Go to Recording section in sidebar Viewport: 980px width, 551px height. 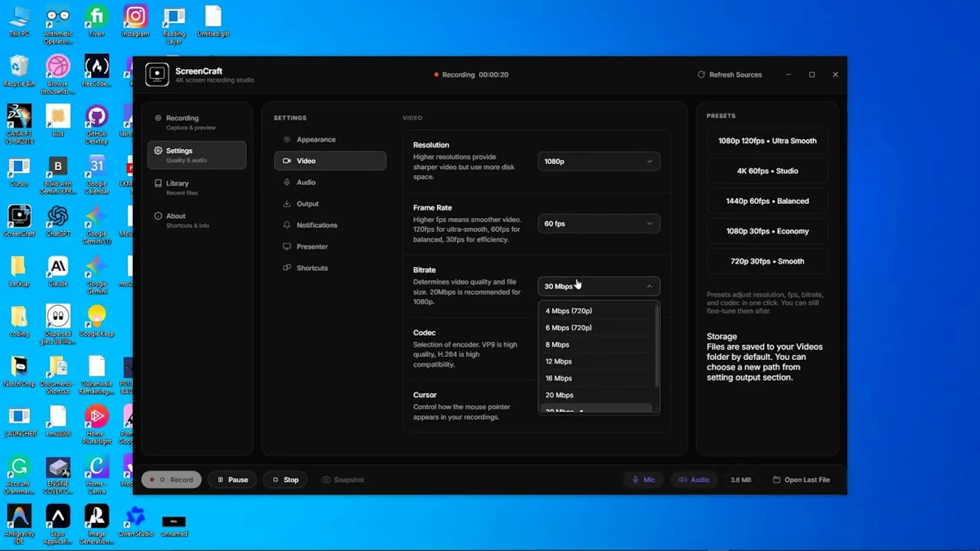(197, 122)
